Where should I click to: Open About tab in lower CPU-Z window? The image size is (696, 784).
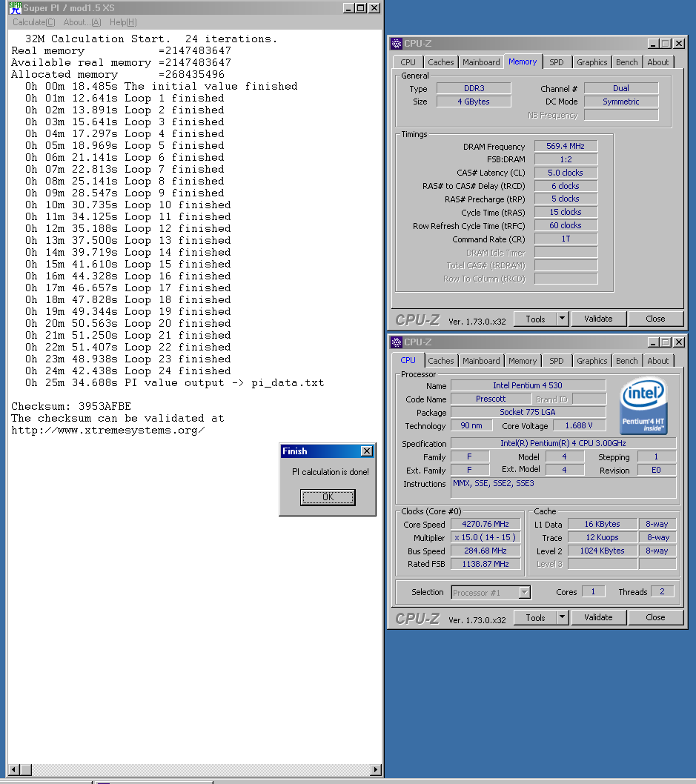658,360
